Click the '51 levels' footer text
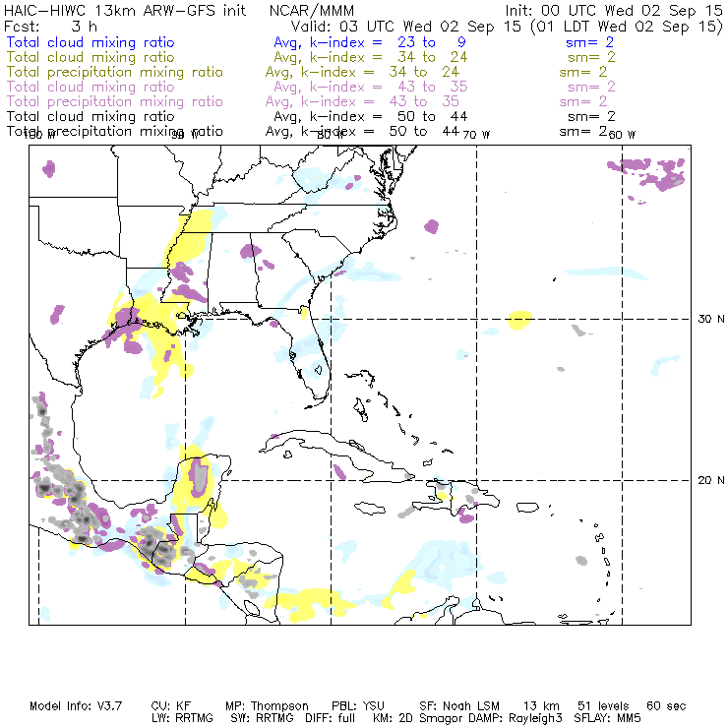 click(603, 706)
